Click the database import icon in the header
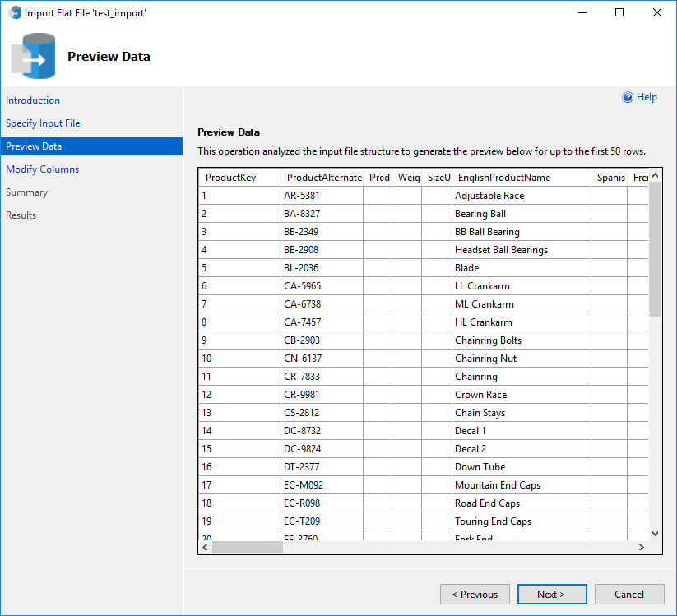The image size is (677, 616). pyautogui.click(x=33, y=57)
